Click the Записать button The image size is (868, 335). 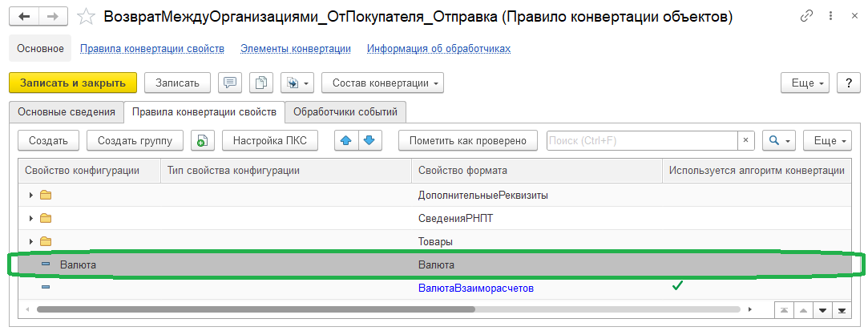177,83
